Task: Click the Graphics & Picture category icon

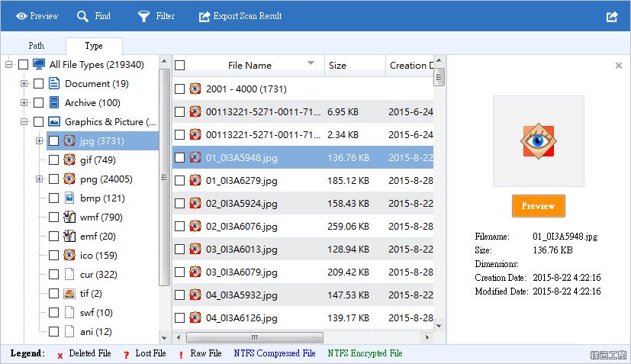Action: pos(54,121)
